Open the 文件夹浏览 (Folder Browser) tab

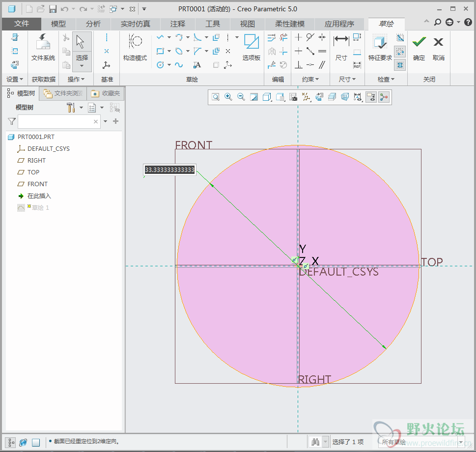tap(63, 93)
